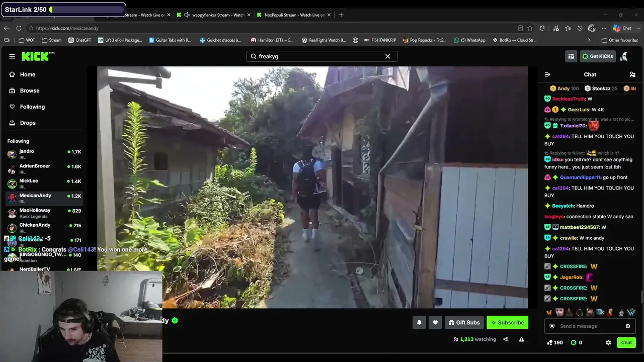Go back in the browser
644x362 pixels.
tap(7, 28)
